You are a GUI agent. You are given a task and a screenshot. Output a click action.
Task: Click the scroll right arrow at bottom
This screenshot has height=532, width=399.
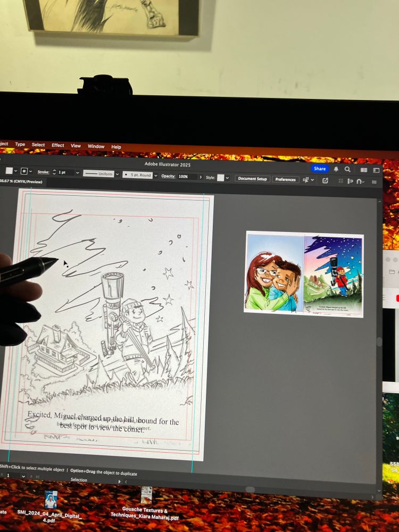(x=372, y=497)
